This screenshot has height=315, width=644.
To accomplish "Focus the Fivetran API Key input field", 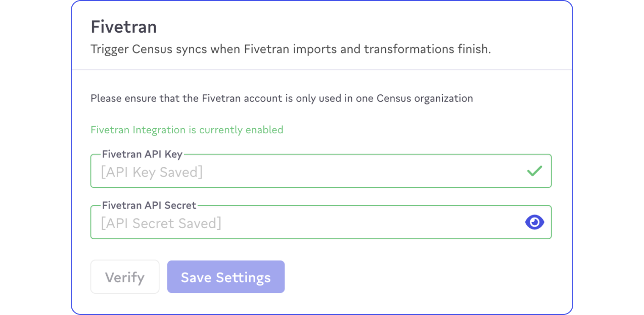I will click(303, 172).
